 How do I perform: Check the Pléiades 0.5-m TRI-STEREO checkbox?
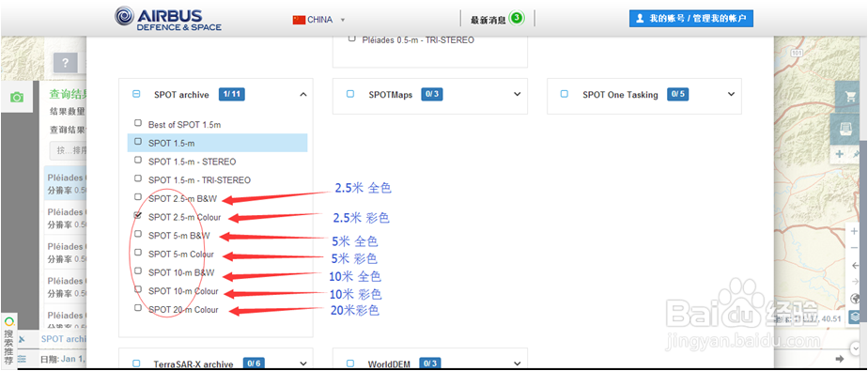(351, 39)
